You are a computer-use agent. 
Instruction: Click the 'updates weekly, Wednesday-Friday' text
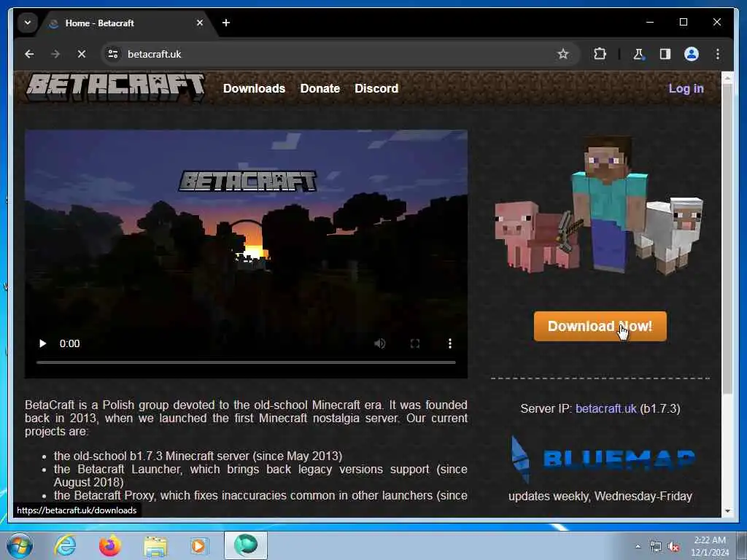click(x=600, y=496)
